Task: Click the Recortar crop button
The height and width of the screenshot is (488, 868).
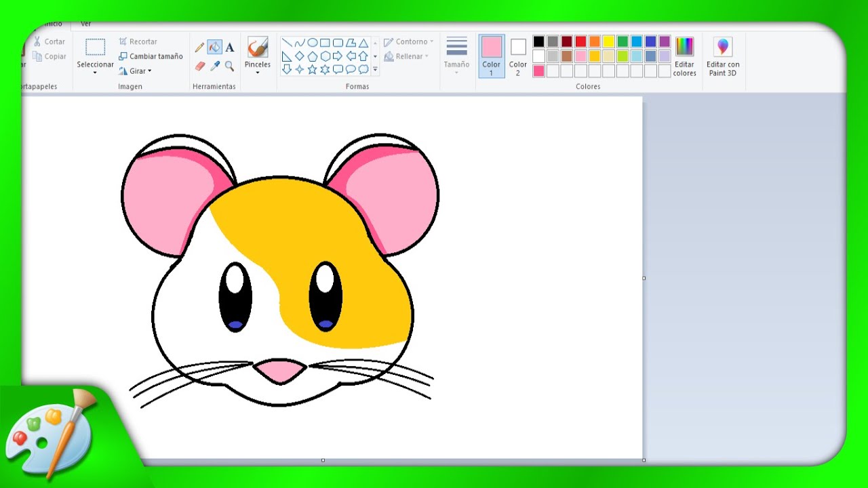Action: (x=138, y=42)
